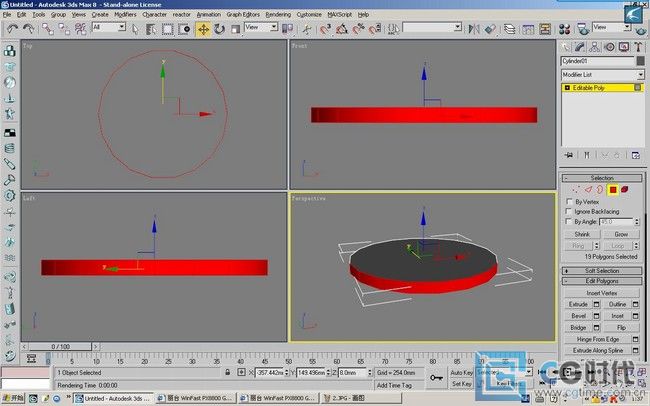The width and height of the screenshot is (650, 406).
Task: Enable the Ignore Backfacing checkbox
Action: pos(569,212)
